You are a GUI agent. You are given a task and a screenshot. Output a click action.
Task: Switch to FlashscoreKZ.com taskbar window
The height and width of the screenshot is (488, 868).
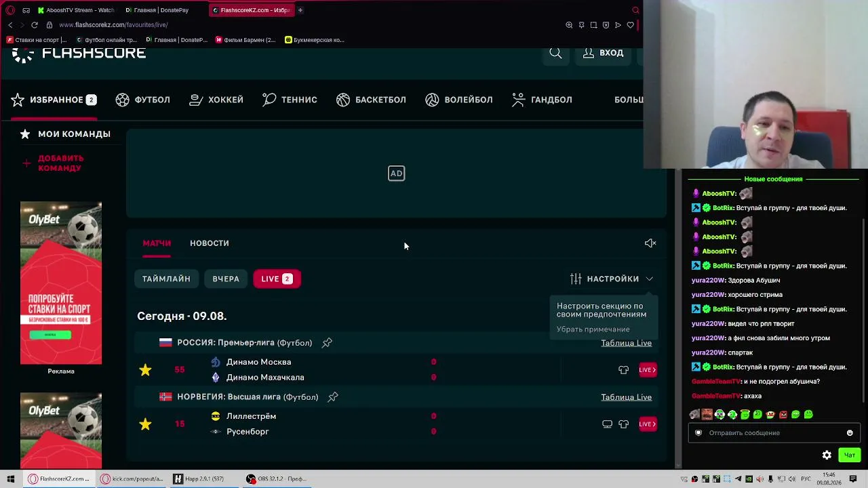point(59,479)
